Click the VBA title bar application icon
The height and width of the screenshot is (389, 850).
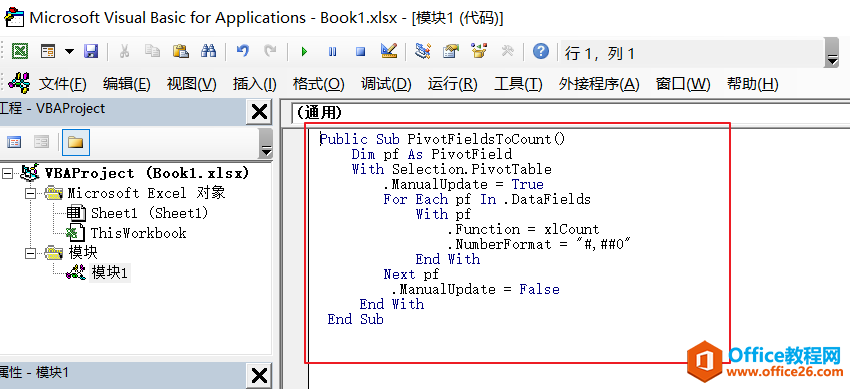click(14, 17)
